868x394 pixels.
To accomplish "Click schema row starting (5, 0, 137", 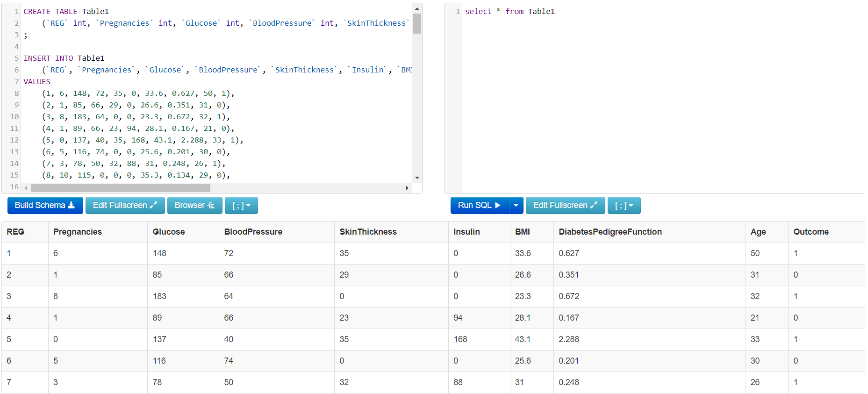I will [143, 140].
